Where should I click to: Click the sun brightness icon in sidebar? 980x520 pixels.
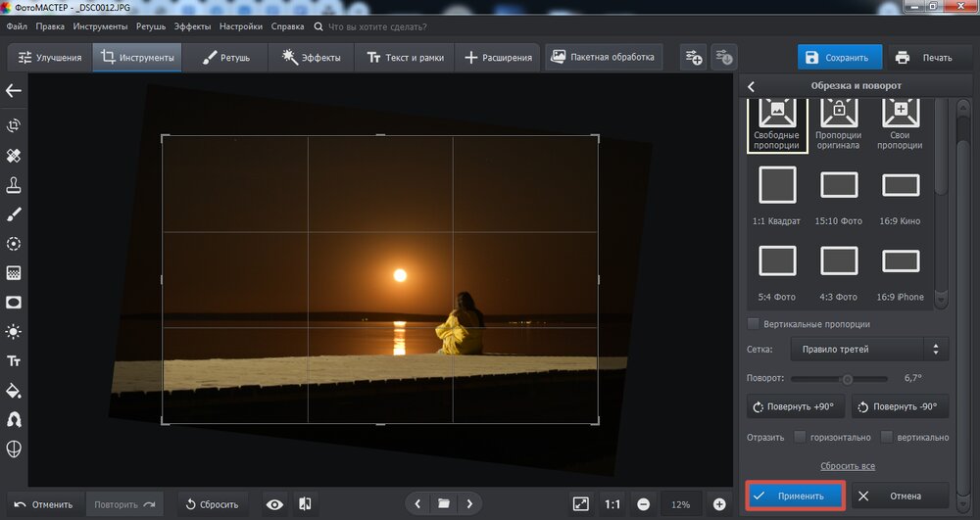(x=14, y=332)
